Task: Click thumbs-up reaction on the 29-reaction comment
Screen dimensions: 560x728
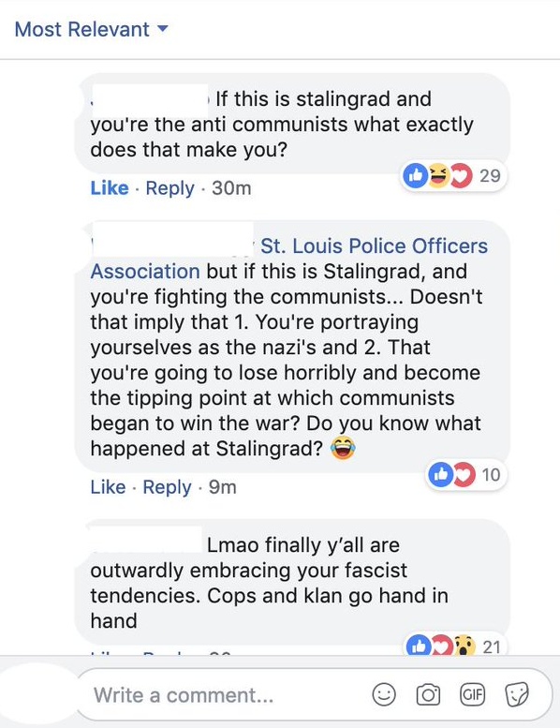Action: (x=415, y=175)
